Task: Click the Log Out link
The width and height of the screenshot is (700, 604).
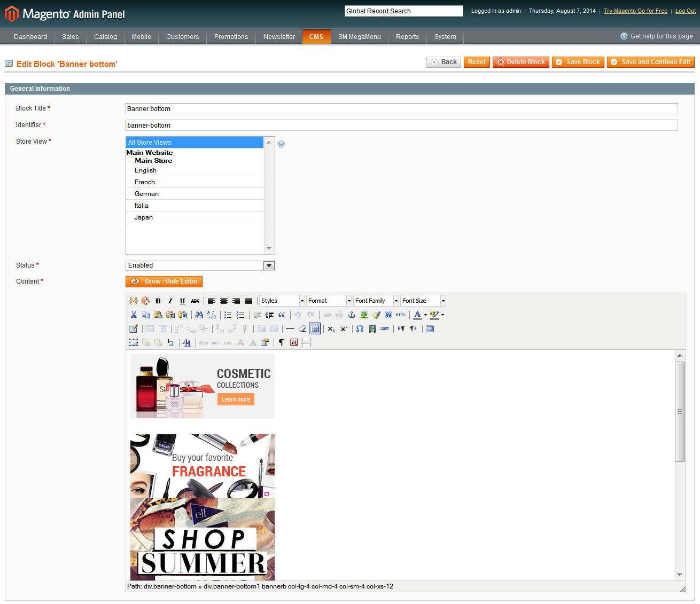Action: pyautogui.click(x=686, y=11)
